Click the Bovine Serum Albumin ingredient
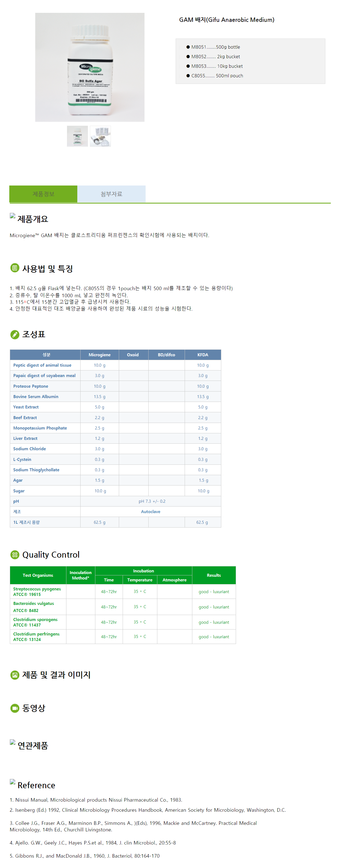 tap(36, 397)
